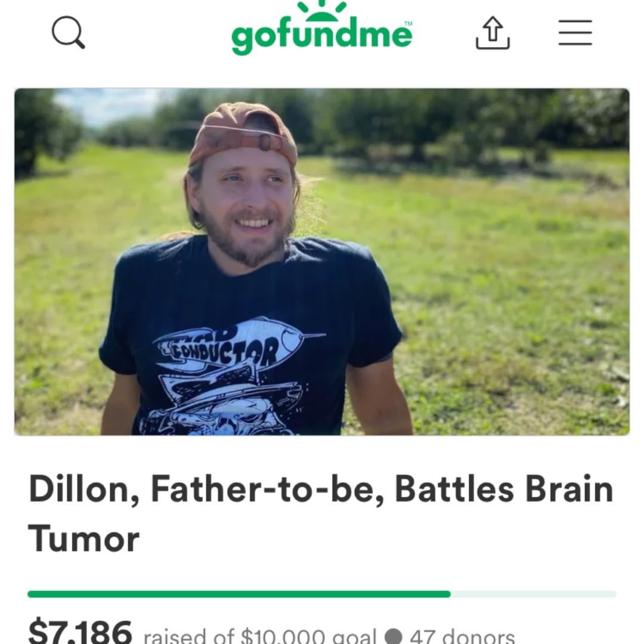Screen dimensions: 644x644
Task: Open Dillon's campaign photo
Action: point(321,262)
